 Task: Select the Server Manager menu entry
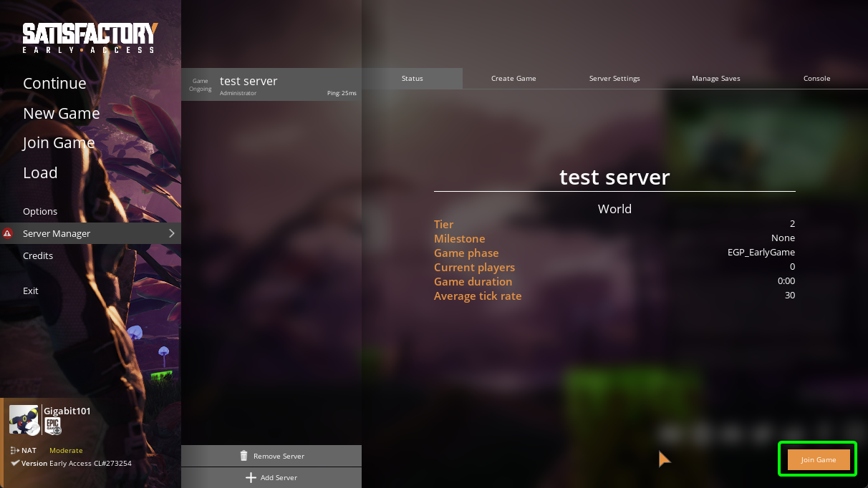[90, 233]
